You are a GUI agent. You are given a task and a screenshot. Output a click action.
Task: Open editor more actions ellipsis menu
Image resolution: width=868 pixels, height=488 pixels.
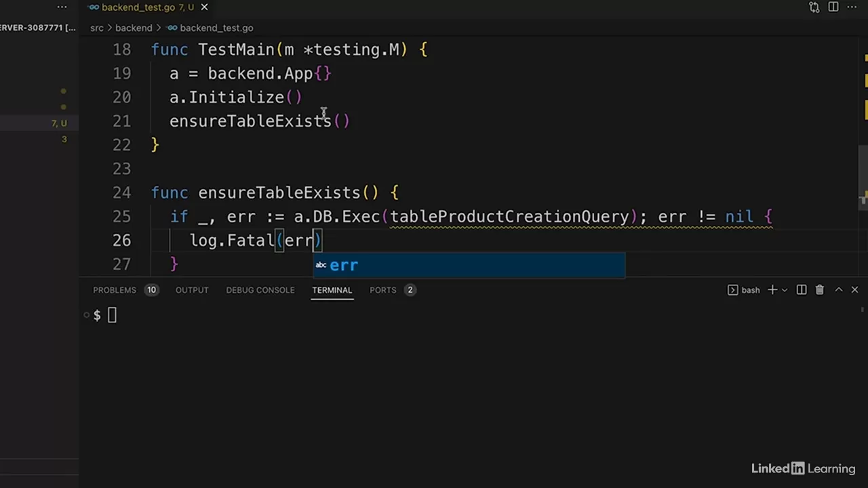tap(853, 7)
